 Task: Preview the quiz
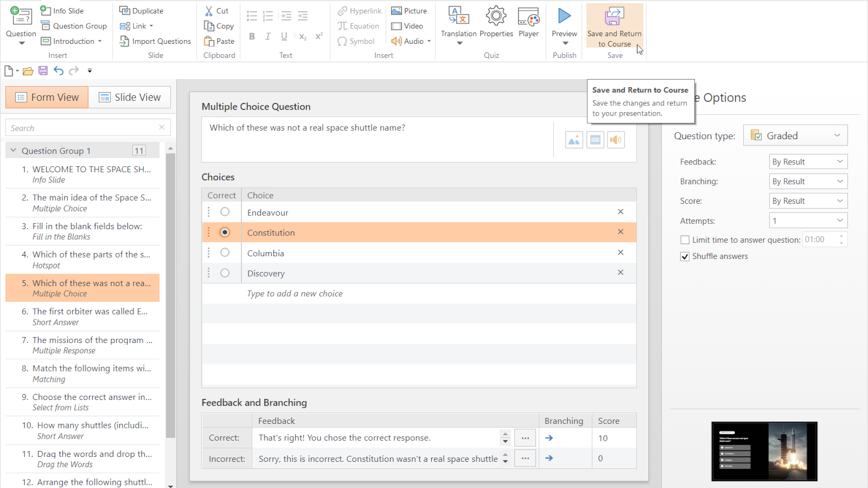564,25
